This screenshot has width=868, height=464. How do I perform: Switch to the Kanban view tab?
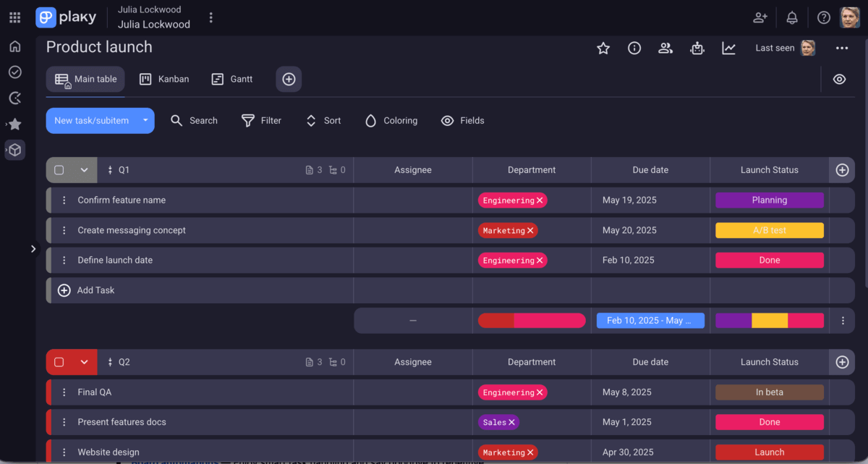164,79
